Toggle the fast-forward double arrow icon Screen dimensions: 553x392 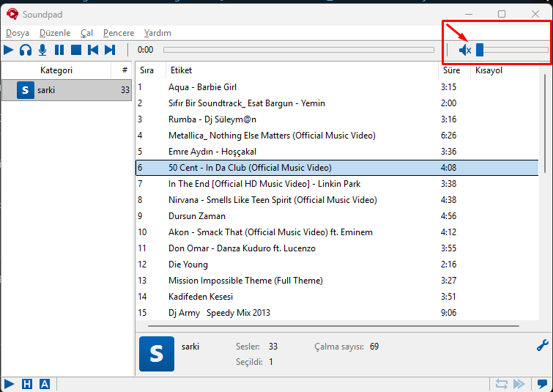pyautogui.click(x=519, y=384)
